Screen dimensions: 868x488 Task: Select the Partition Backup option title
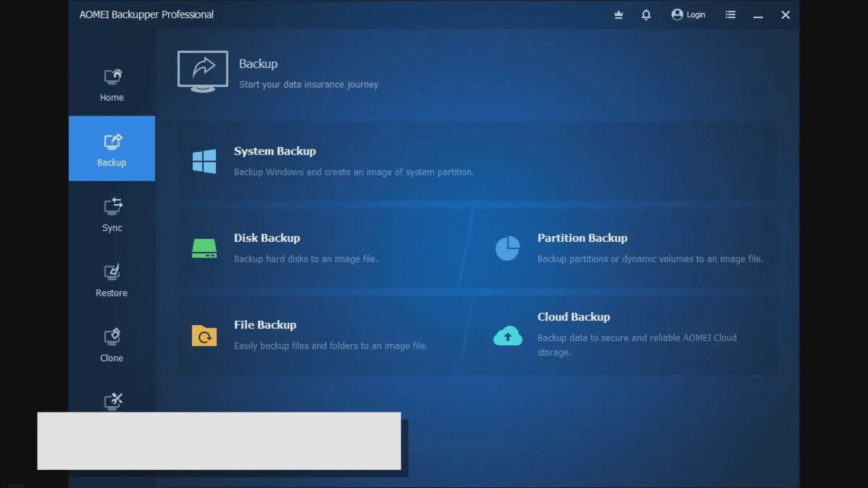[x=582, y=238]
